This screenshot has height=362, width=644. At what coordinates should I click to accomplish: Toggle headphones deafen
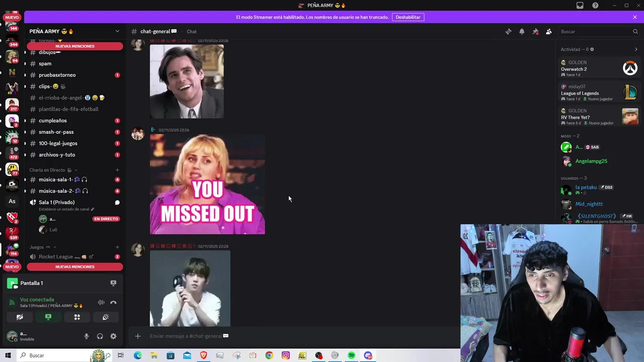(100, 336)
